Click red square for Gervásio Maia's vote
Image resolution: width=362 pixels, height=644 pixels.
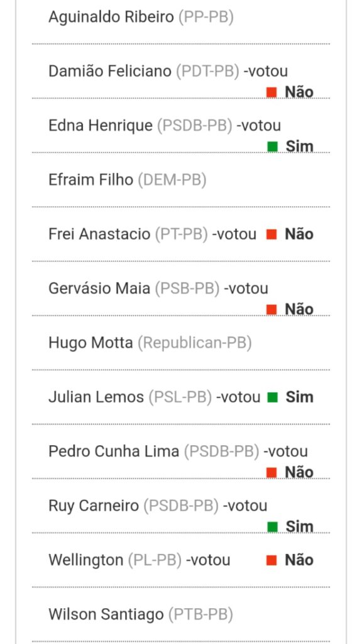(x=271, y=309)
